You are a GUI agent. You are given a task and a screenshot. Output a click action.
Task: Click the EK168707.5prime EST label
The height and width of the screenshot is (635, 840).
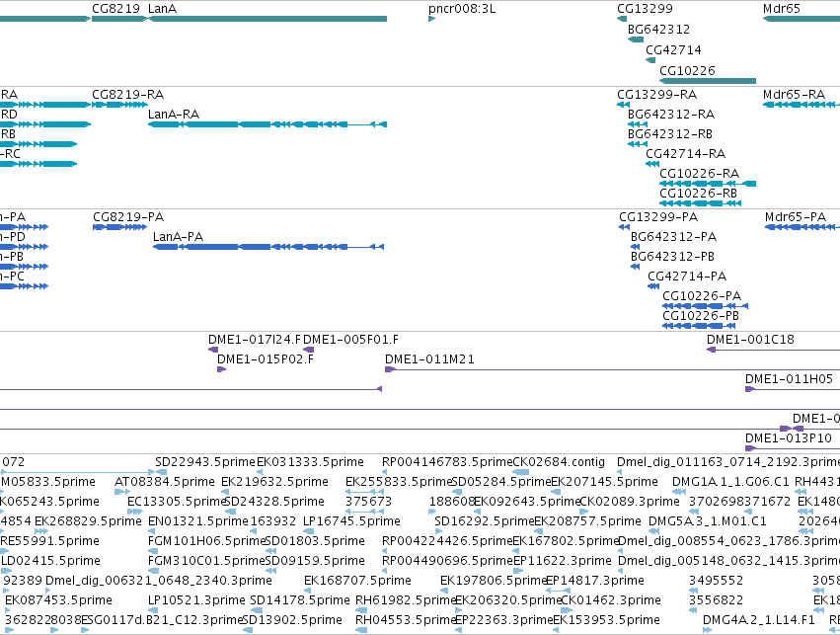pos(357,581)
